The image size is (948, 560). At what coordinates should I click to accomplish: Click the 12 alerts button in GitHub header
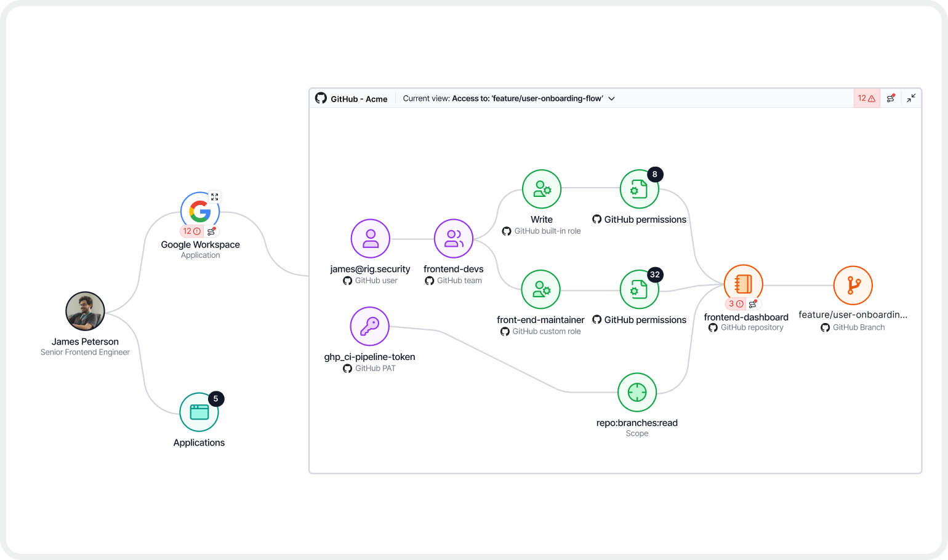867,98
